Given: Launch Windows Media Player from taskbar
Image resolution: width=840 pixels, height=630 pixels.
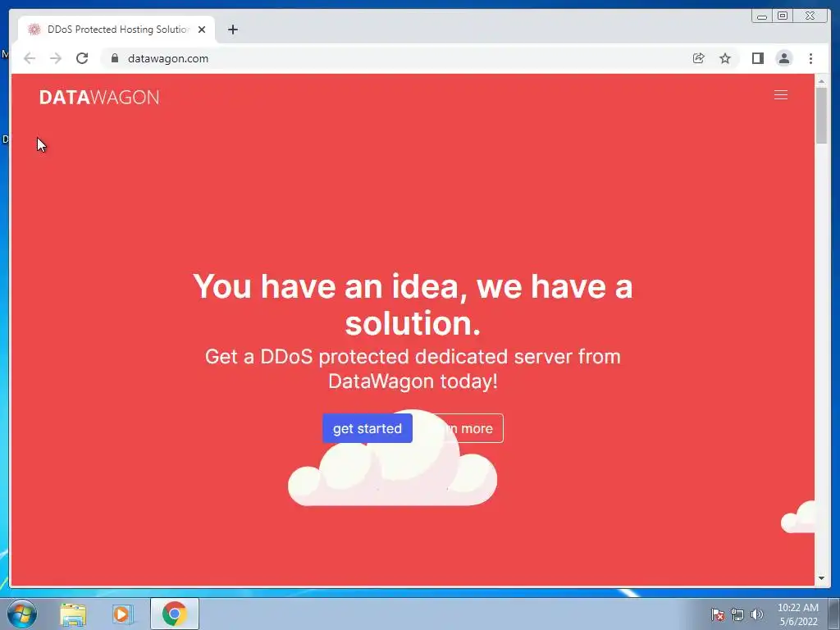Looking at the screenshot, I should (x=122, y=614).
